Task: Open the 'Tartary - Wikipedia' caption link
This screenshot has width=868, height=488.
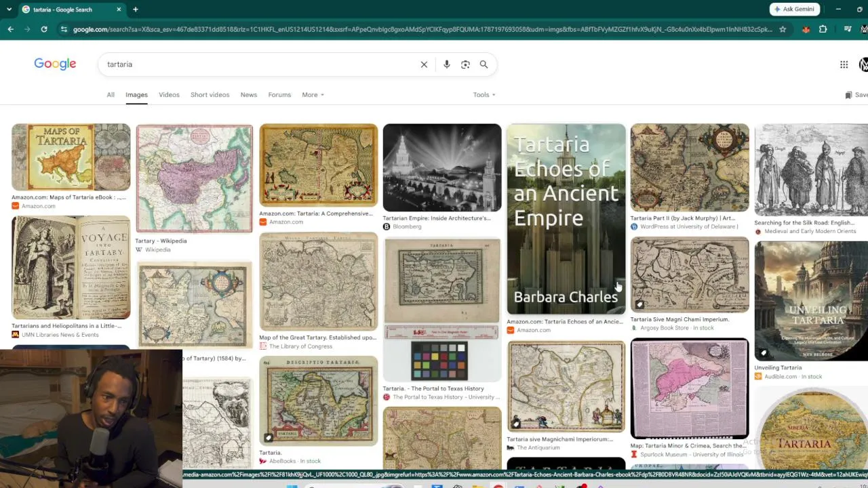Action: [x=161, y=241]
